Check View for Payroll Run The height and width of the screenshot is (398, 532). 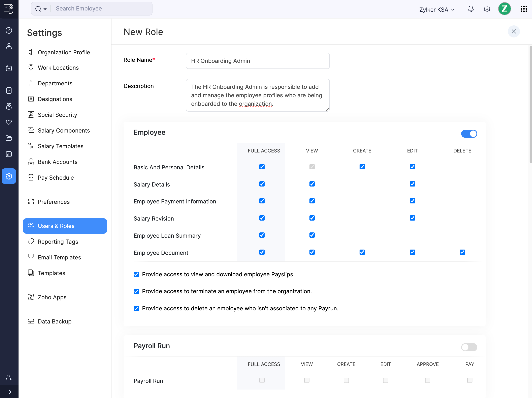pyautogui.click(x=307, y=380)
